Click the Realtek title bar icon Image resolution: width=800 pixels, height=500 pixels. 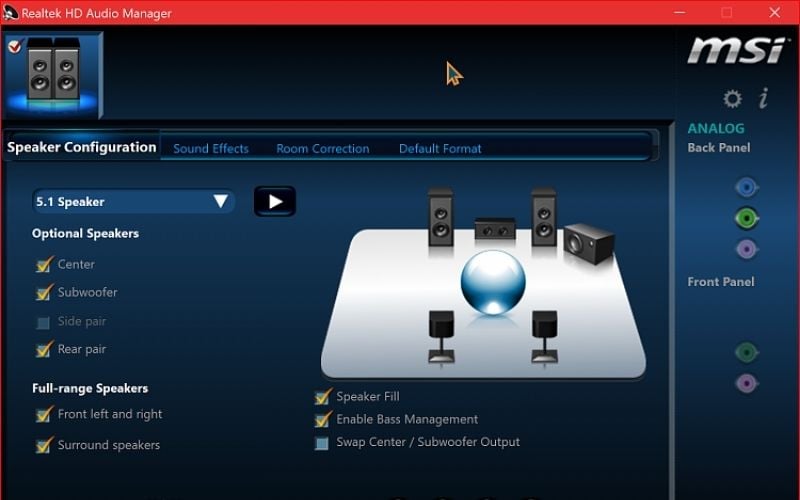click(x=10, y=12)
